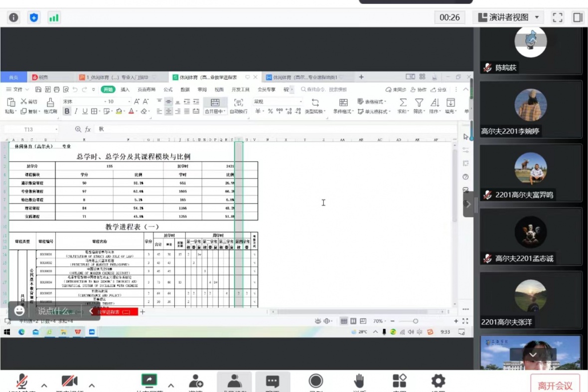Click the spreadsheet zoom slider
This screenshot has width=588, height=392.
(x=415, y=321)
